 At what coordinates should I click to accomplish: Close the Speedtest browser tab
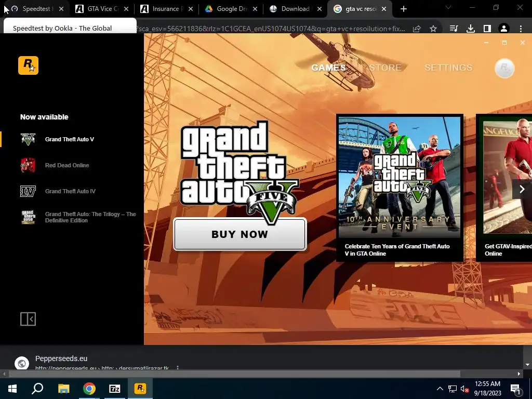(x=61, y=9)
